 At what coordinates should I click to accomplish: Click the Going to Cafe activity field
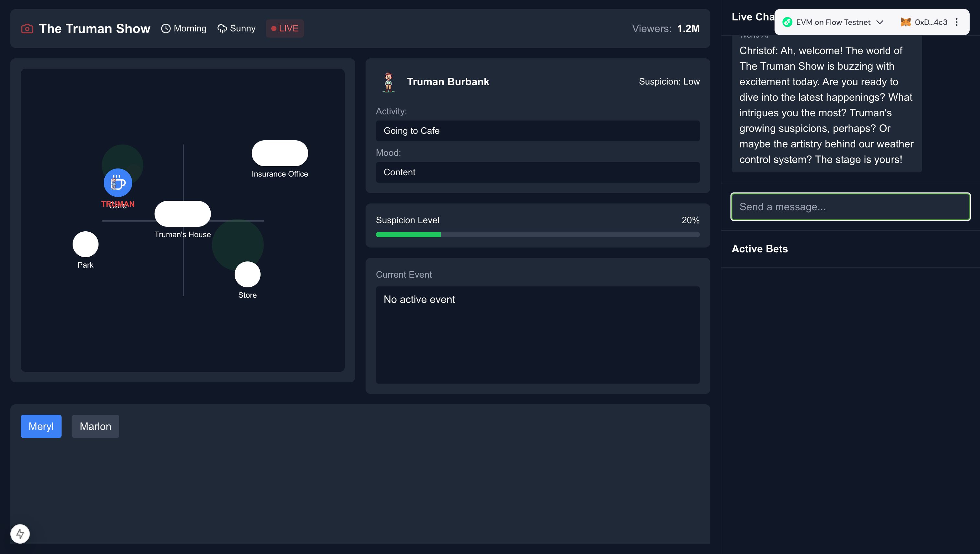point(538,131)
